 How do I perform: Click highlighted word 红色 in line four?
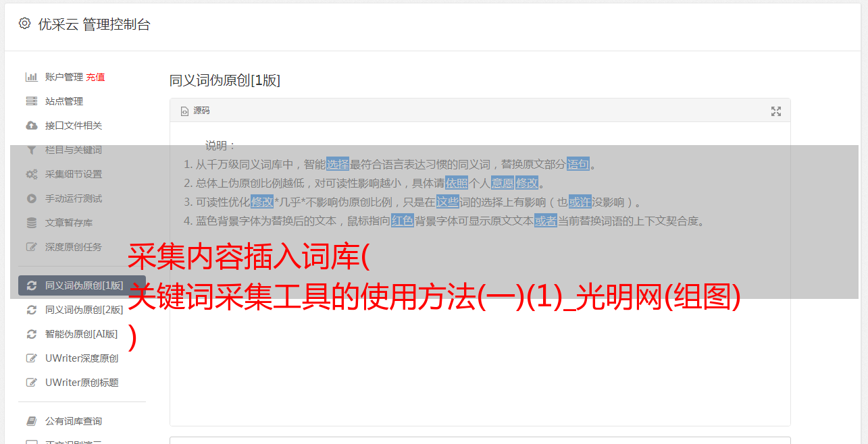coord(403,221)
